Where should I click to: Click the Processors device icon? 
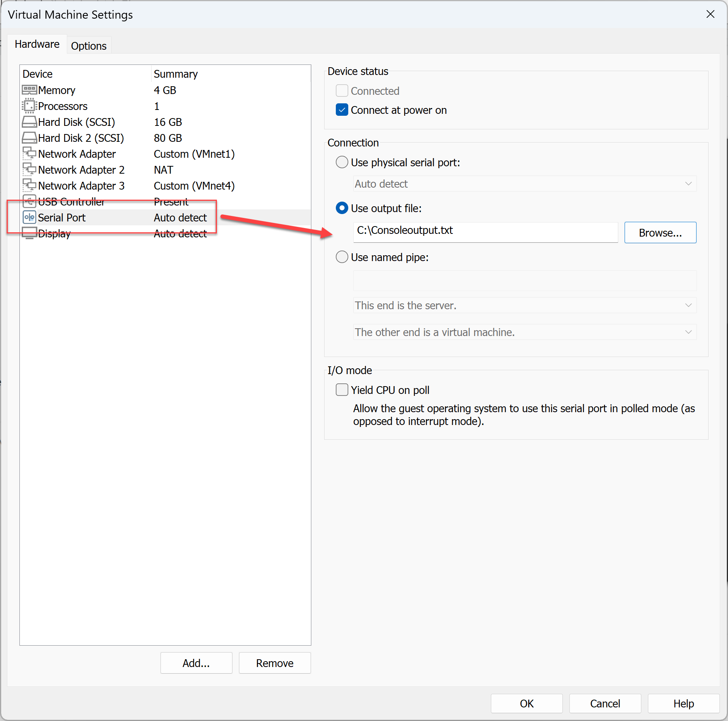click(29, 106)
